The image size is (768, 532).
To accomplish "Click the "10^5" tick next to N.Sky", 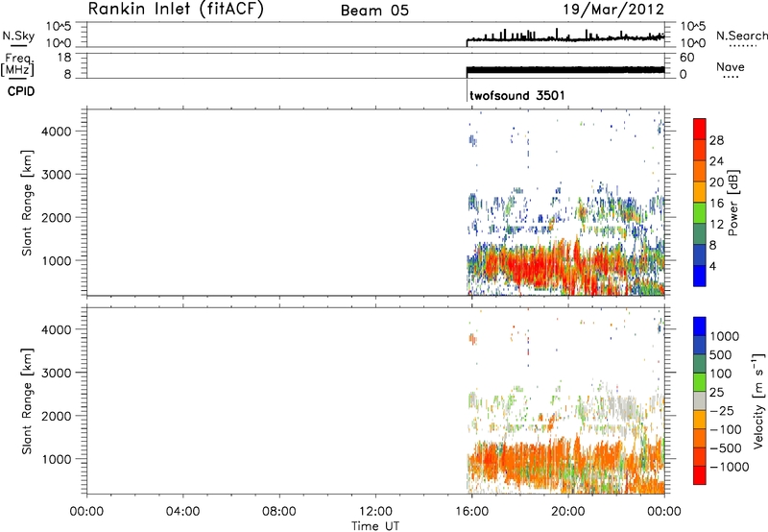I will [x=59, y=27].
